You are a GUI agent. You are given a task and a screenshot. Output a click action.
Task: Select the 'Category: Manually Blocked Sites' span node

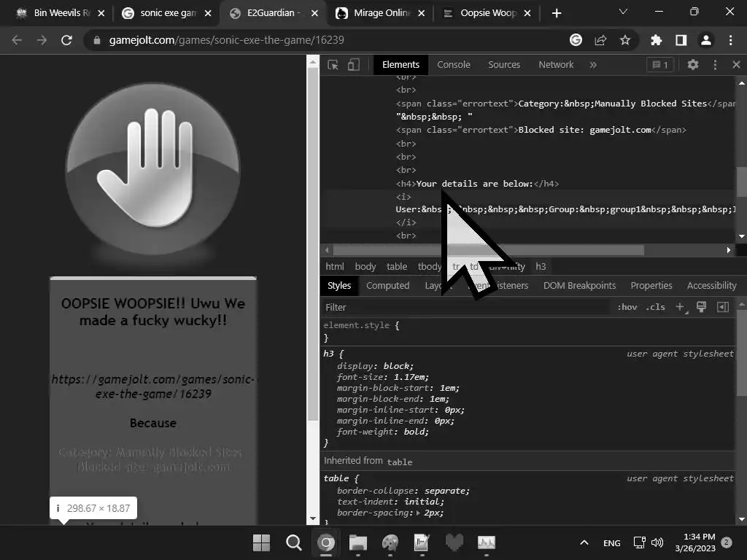[x=565, y=104]
